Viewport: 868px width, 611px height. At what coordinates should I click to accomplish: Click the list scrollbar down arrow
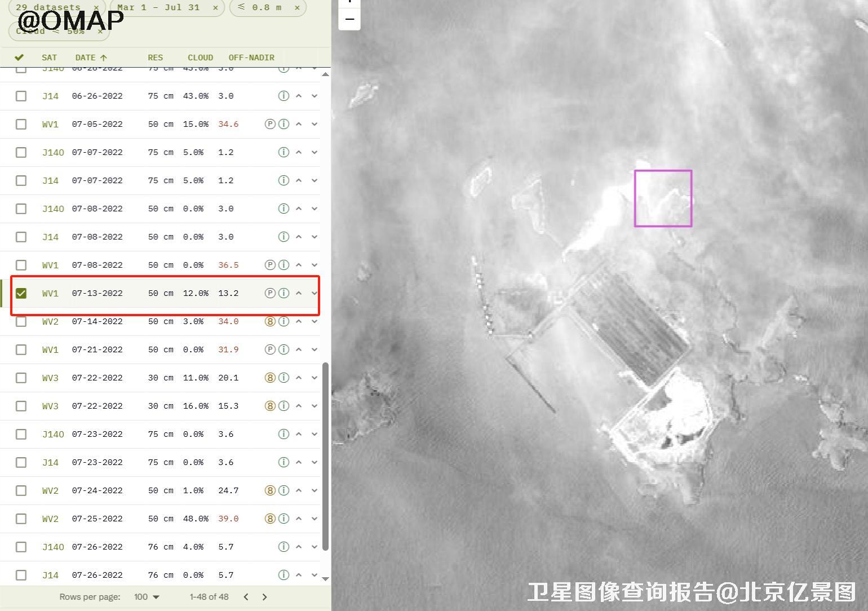pyautogui.click(x=325, y=579)
